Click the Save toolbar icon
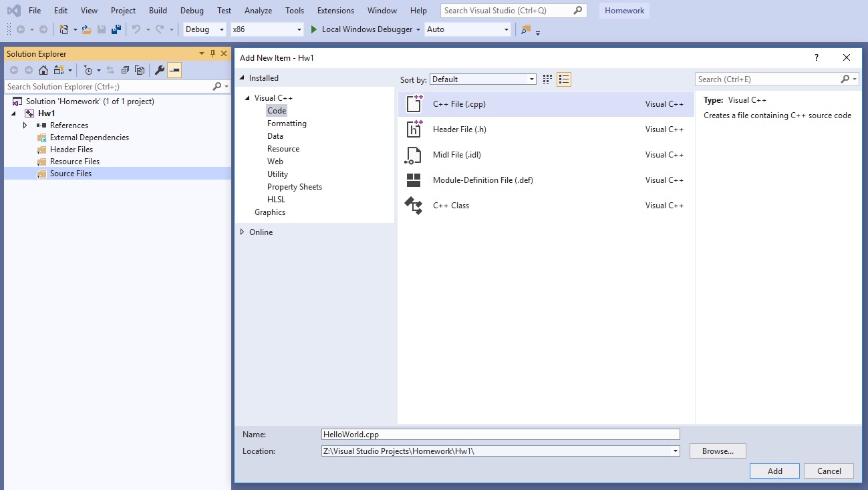Image resolution: width=868 pixels, height=490 pixels. click(x=102, y=29)
